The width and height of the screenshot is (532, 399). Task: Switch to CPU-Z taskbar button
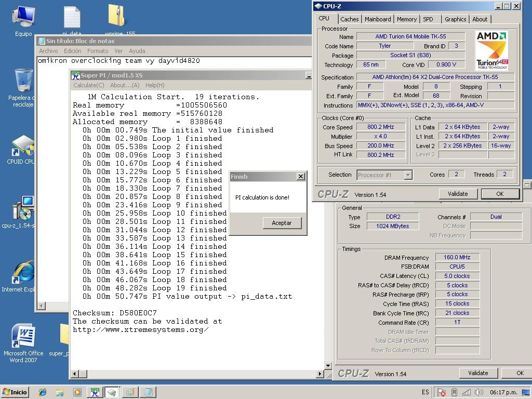click(x=112, y=392)
